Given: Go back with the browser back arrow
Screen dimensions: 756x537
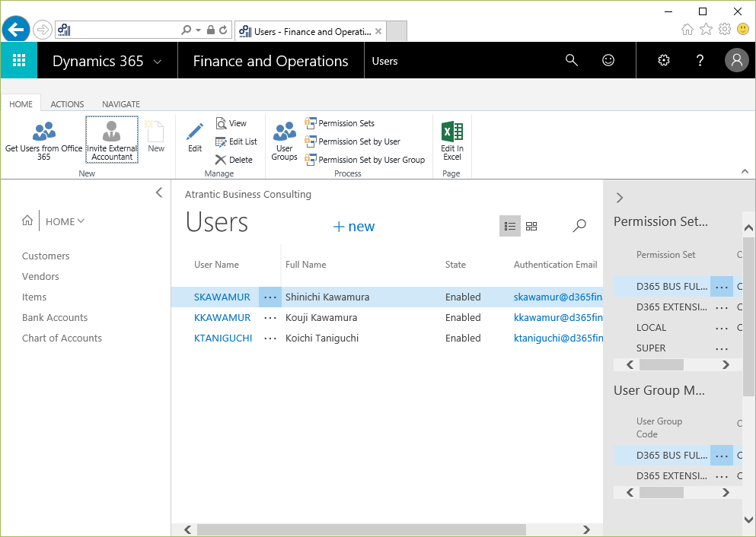Looking at the screenshot, I should pos(16,30).
